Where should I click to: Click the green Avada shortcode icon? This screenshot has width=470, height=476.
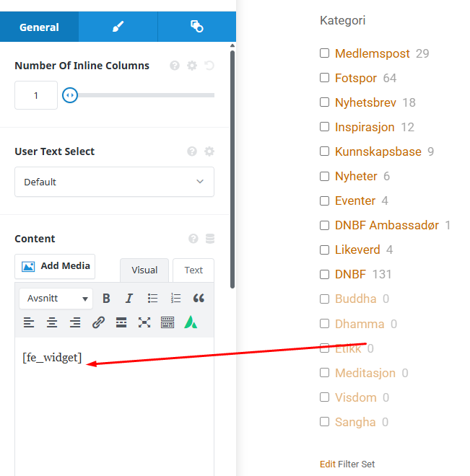tap(191, 322)
